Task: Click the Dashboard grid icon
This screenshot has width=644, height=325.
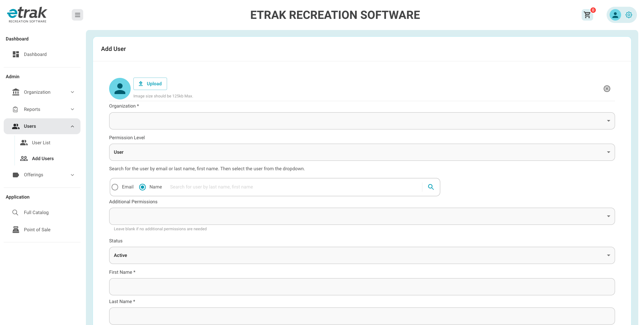Action: 16,54
